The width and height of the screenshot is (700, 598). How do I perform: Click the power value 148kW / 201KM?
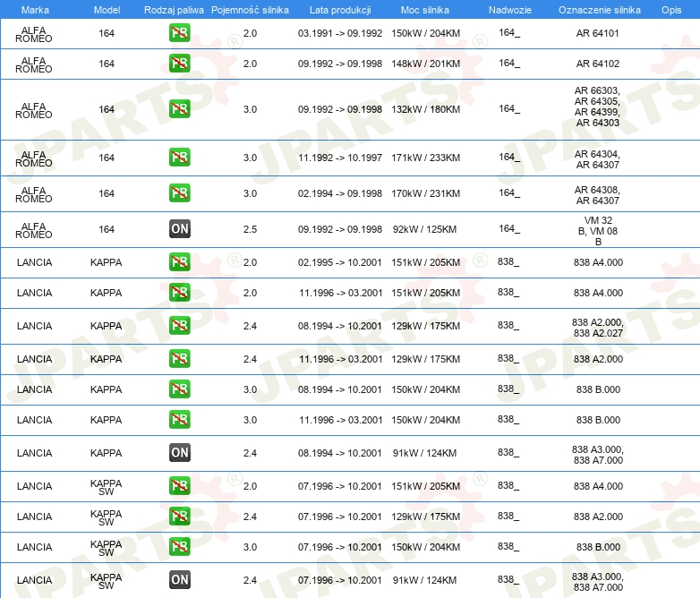tap(425, 64)
